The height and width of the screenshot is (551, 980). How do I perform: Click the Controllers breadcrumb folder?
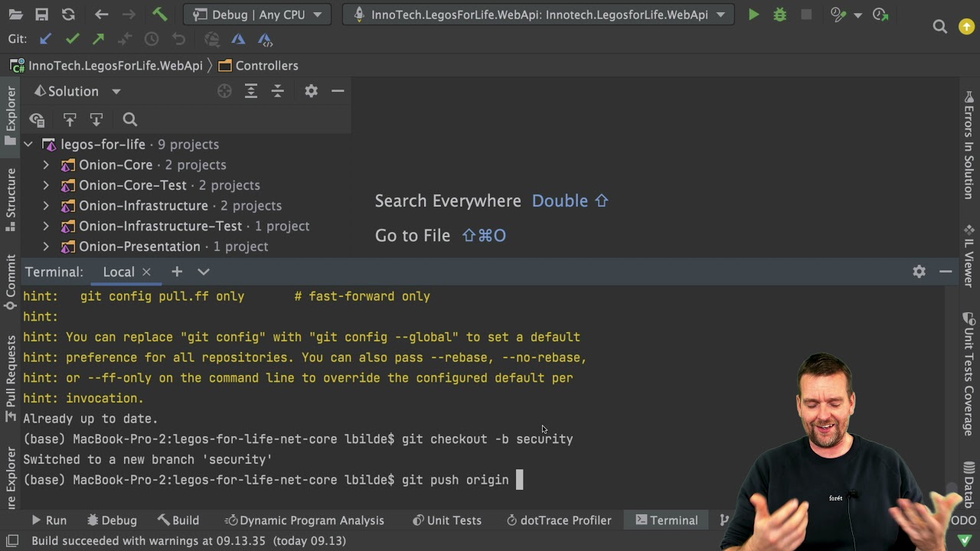click(x=258, y=66)
